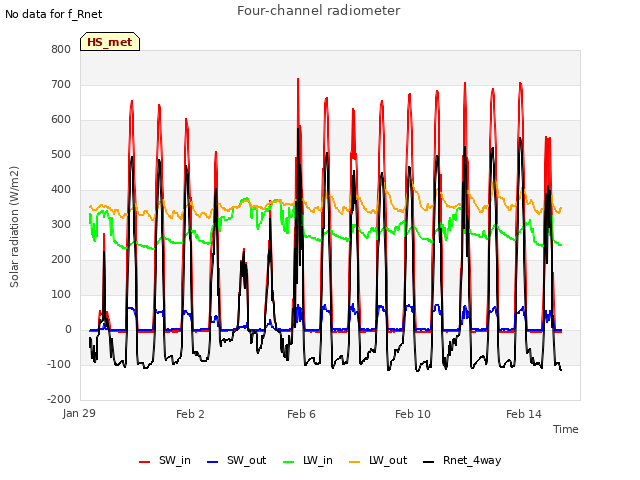
Task: Click the -100 y-axis label
Action: (59, 364)
